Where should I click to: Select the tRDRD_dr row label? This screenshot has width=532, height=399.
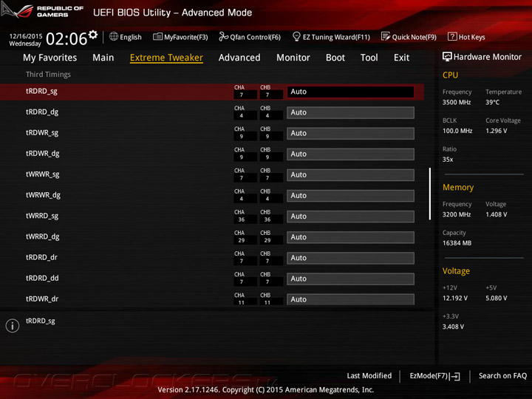click(41, 258)
